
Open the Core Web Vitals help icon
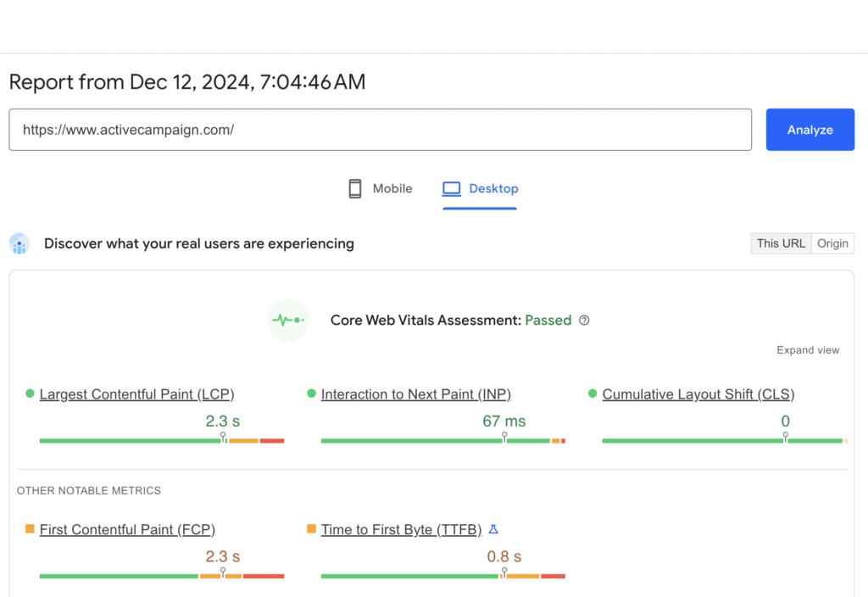584,320
